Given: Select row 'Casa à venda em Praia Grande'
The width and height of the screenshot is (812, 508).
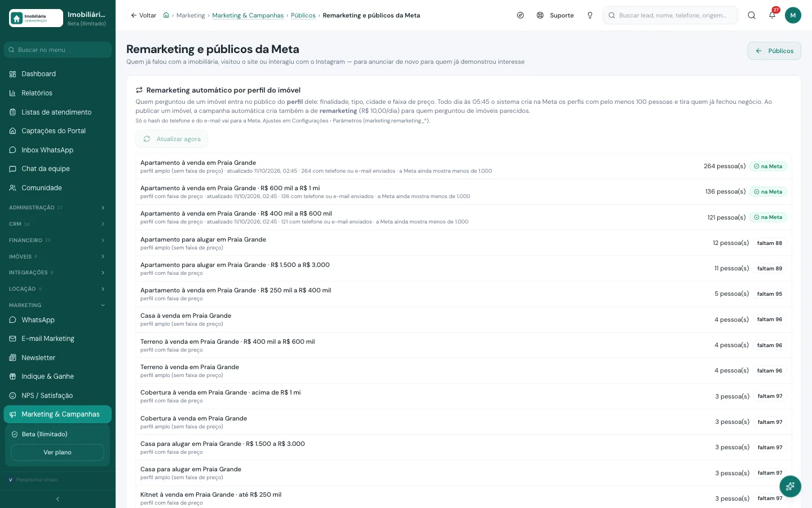Looking at the screenshot, I should 464,319.
